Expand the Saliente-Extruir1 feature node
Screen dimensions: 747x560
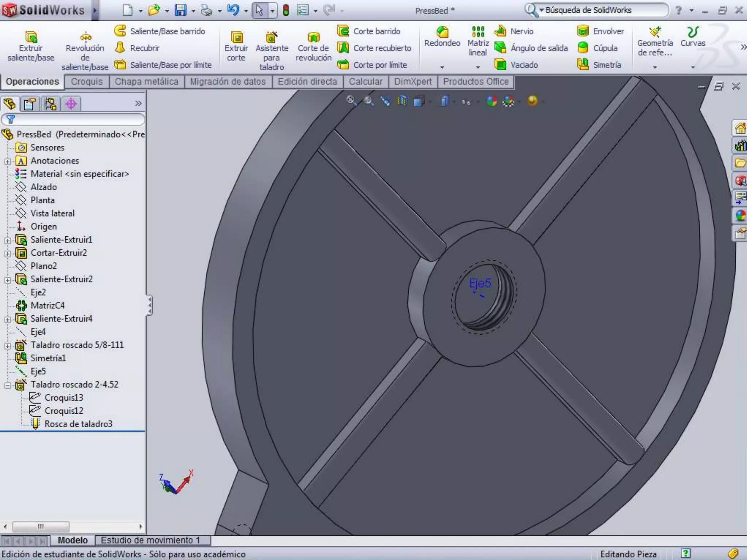pos(8,241)
